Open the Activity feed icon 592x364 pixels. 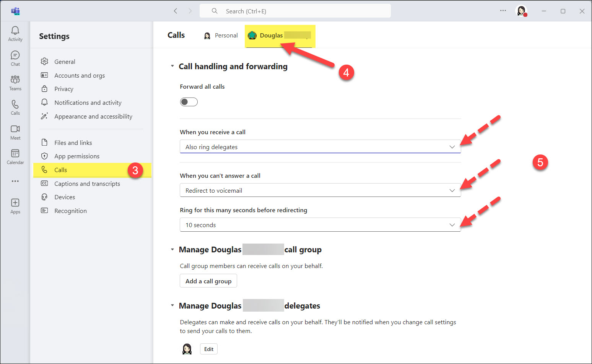(15, 33)
